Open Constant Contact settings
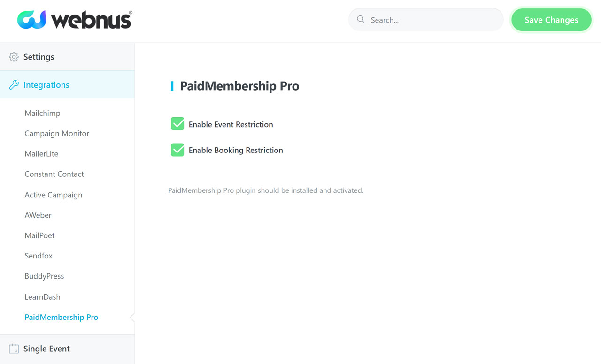 [54, 174]
